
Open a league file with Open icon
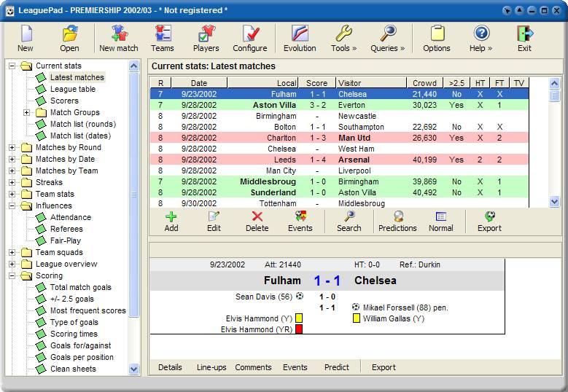(69, 39)
